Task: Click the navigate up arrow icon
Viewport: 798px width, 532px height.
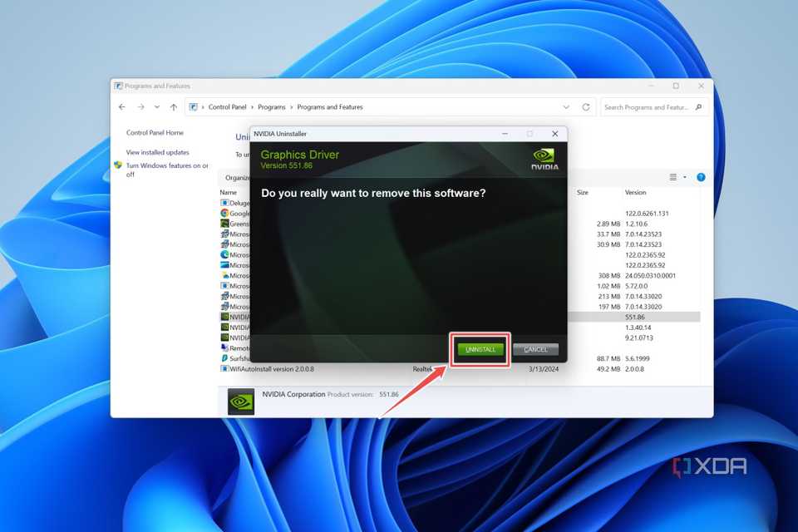Action: (173, 106)
